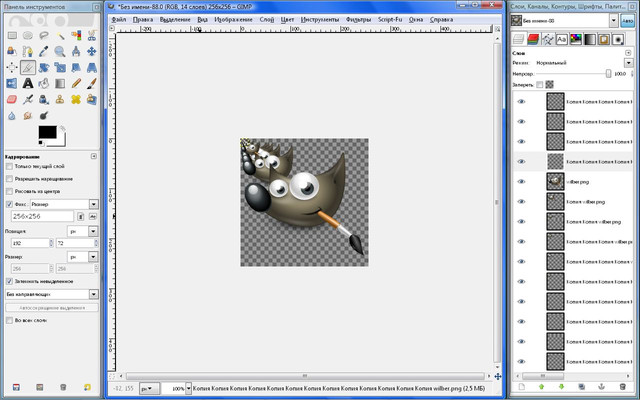The height and width of the screenshot is (400, 640).
Task: Open the Фильтры menu
Action: pyautogui.click(x=358, y=20)
